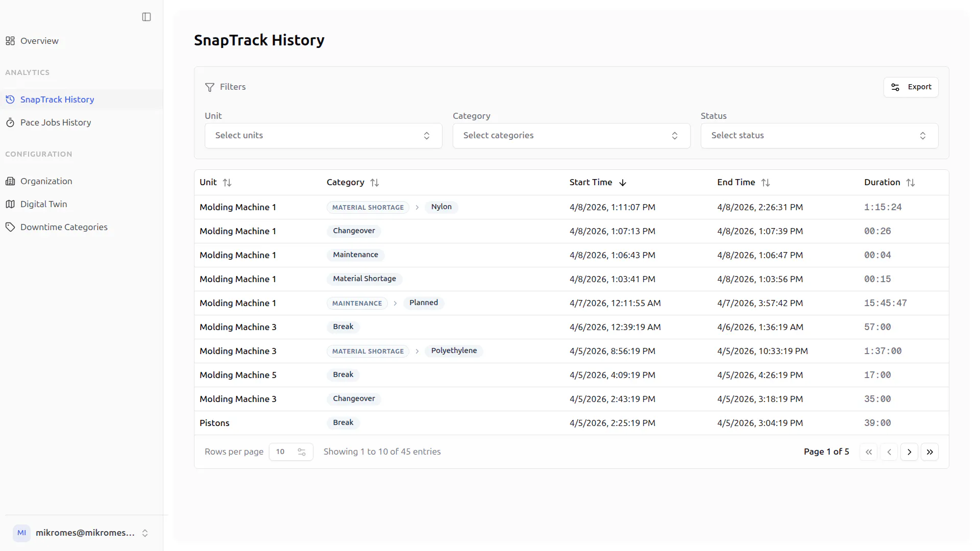Click chevron between Maintenance and Planned
The height and width of the screenshot is (551, 980).
[395, 304]
